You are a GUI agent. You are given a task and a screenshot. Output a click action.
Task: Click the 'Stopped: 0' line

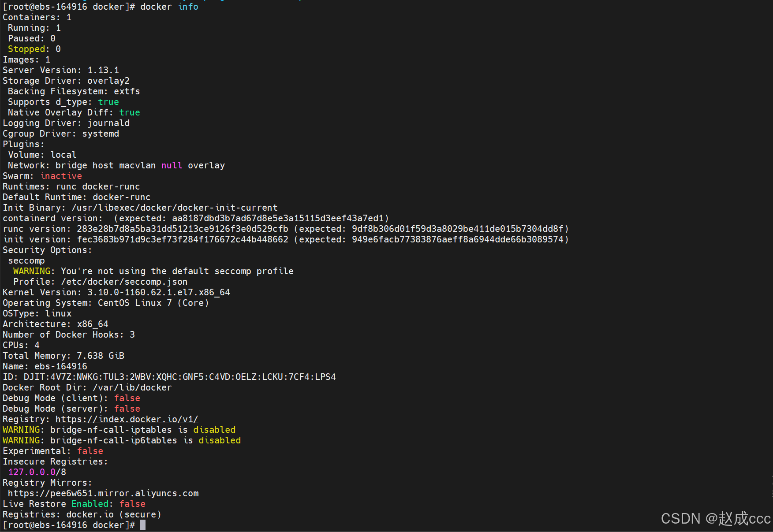(34, 49)
